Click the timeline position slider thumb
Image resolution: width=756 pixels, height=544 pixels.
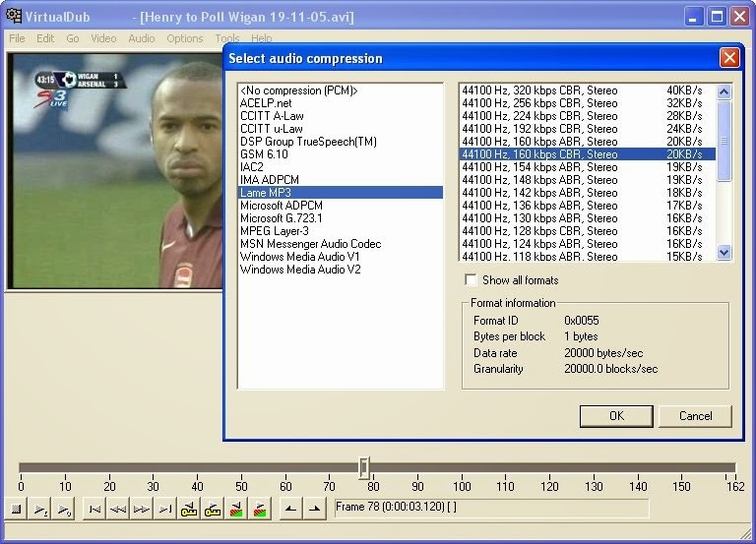pyautogui.click(x=364, y=468)
